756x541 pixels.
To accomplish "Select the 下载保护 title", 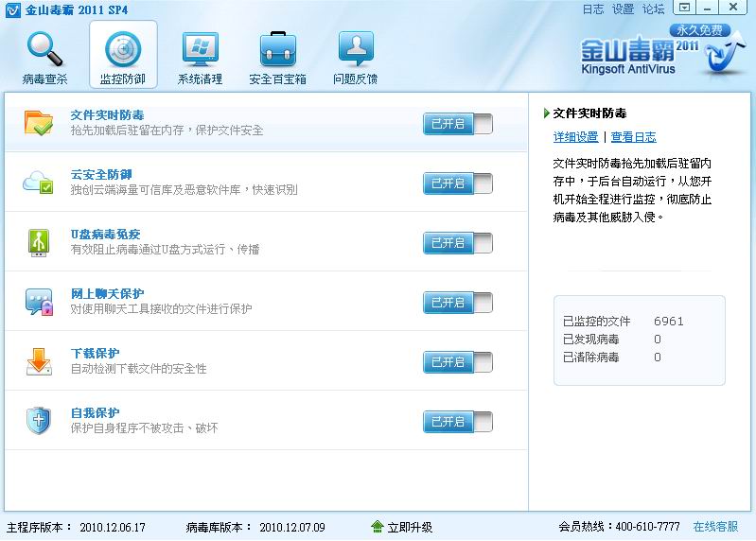I will (95, 354).
